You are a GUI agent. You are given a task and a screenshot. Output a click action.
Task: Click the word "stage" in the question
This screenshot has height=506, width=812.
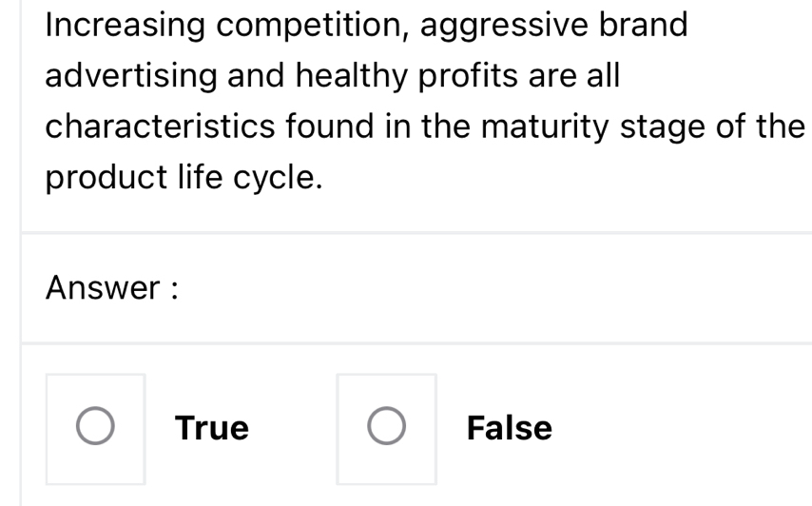coord(677,126)
